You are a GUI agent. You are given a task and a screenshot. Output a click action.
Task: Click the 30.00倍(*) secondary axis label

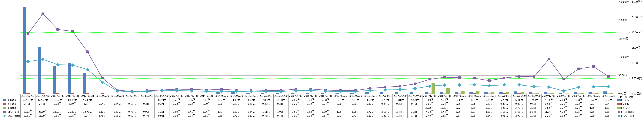coord(638,2)
